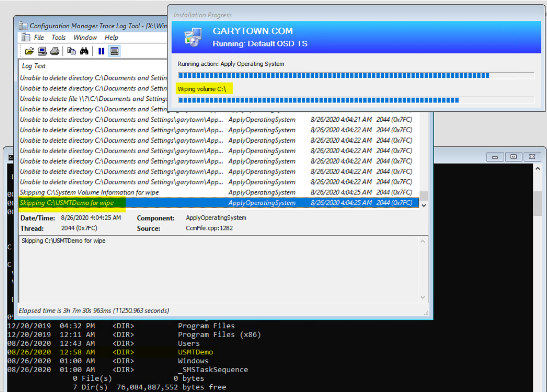
Task: Pause log monitoring with the pause icon
Action: [x=101, y=51]
